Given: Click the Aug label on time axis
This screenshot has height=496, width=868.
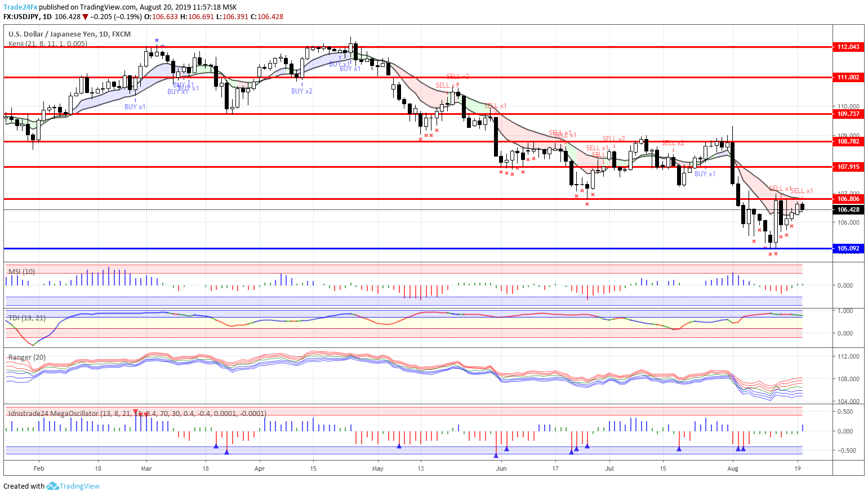Looking at the screenshot, I should click(x=733, y=468).
